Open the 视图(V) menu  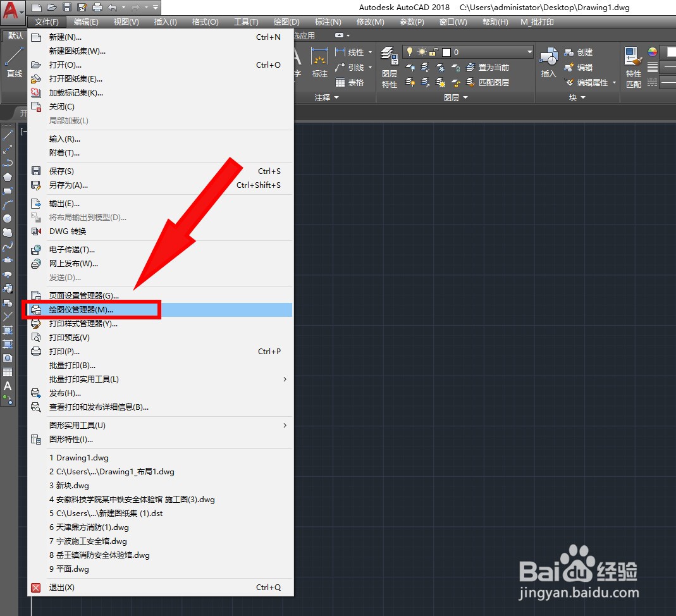coord(126,22)
